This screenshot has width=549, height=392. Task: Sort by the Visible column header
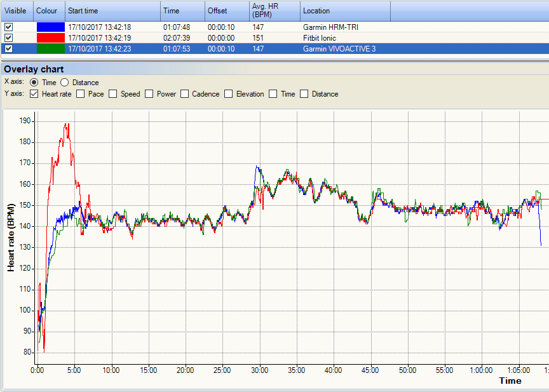[17, 11]
